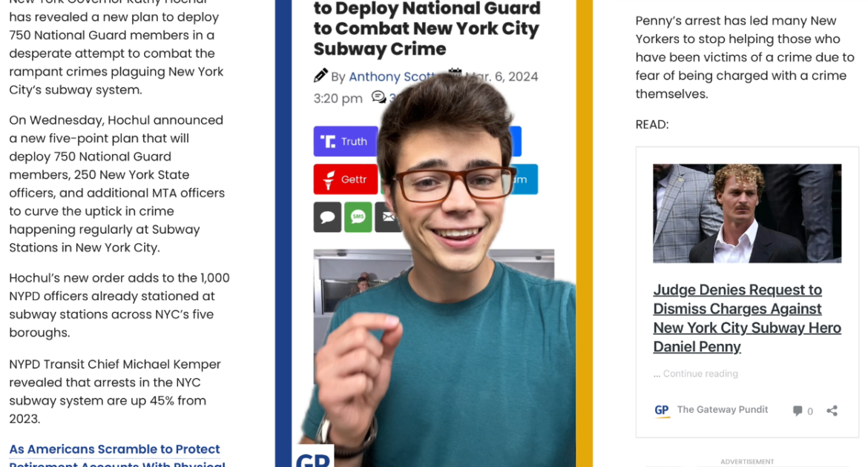Open author page for Anthony Scott

coord(391,76)
